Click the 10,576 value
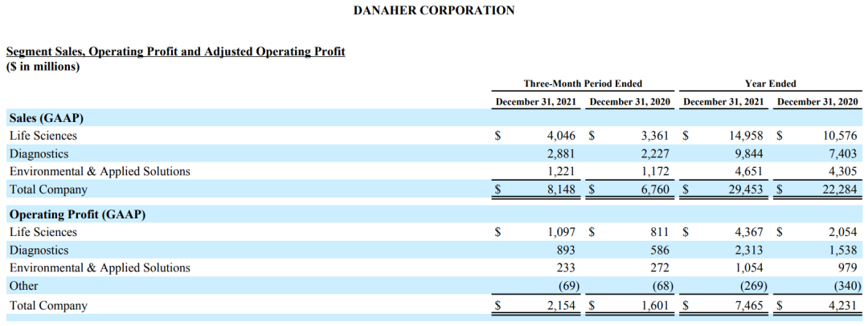 click(839, 136)
